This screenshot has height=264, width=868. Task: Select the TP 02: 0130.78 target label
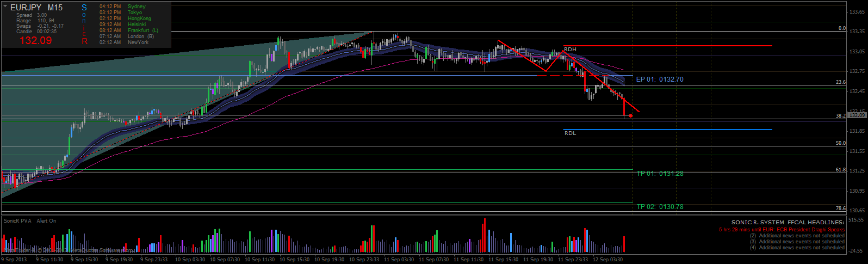pos(660,207)
